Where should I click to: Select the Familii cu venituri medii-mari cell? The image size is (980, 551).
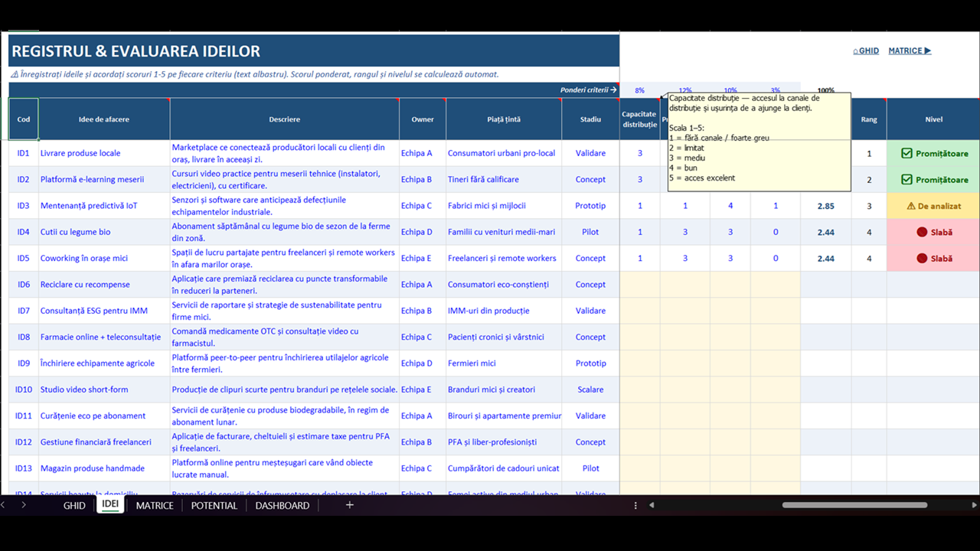[504, 232]
